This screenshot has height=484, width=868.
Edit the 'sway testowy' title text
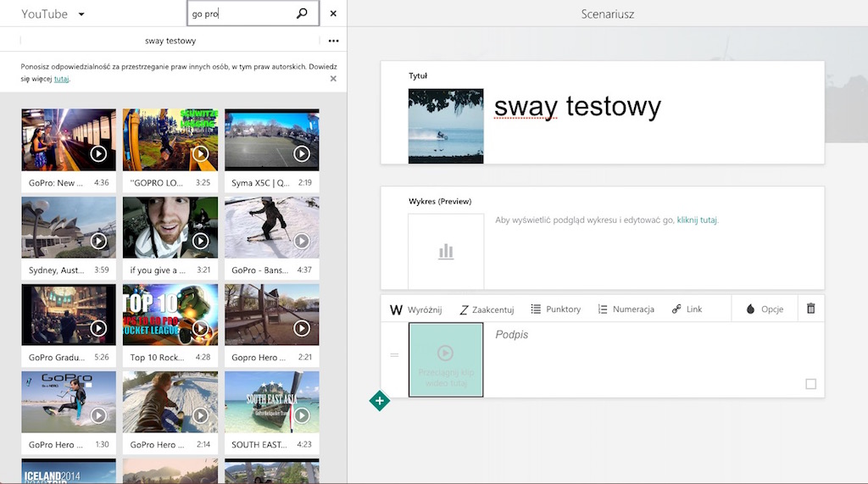tap(577, 106)
